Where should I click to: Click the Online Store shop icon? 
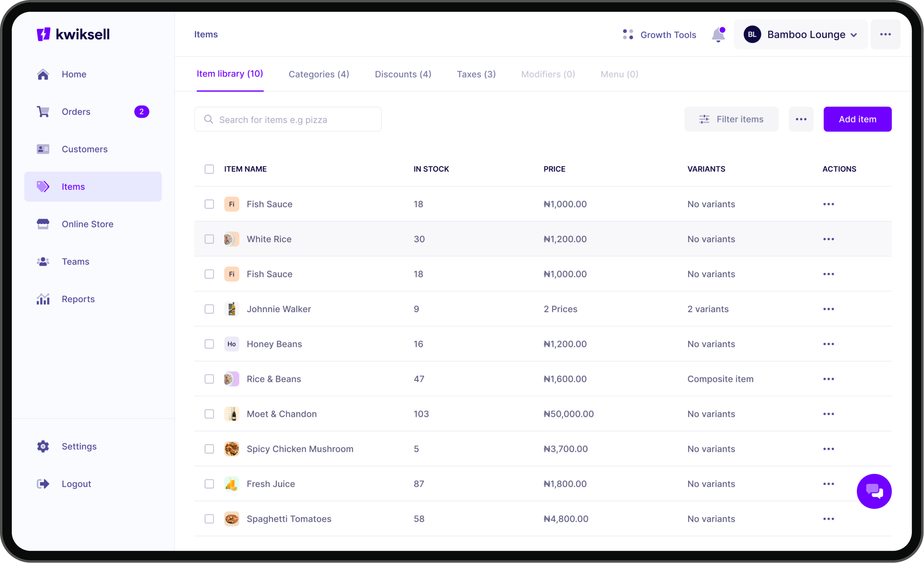(43, 224)
